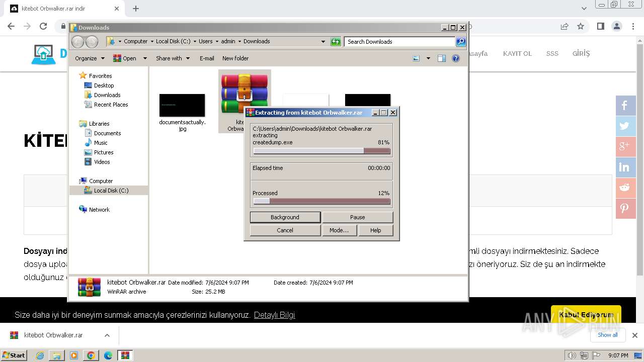
Task: Click the file extraction progress bar
Action: pyautogui.click(x=321, y=151)
